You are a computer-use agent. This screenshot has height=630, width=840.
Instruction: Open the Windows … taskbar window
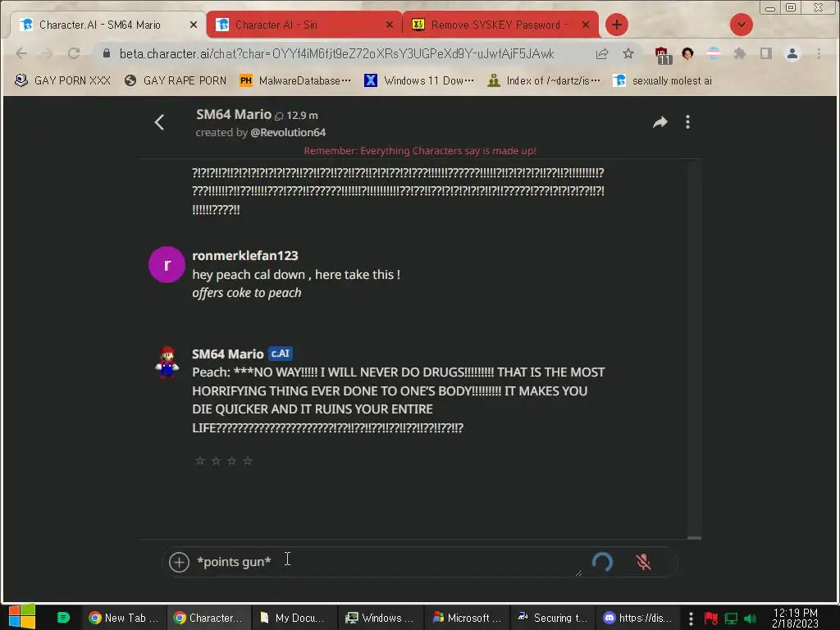tap(380, 618)
